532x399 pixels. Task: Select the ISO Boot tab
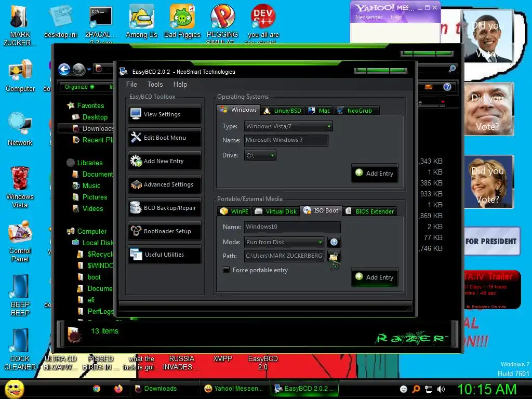click(321, 210)
